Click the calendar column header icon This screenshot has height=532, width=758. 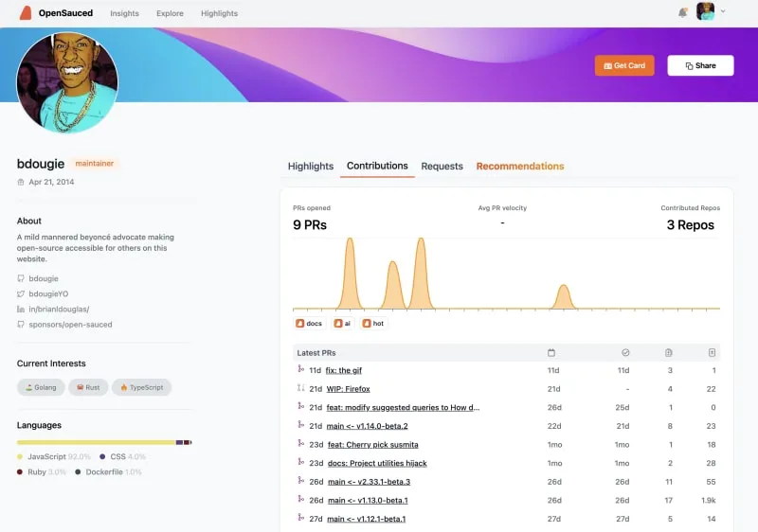[x=551, y=353]
